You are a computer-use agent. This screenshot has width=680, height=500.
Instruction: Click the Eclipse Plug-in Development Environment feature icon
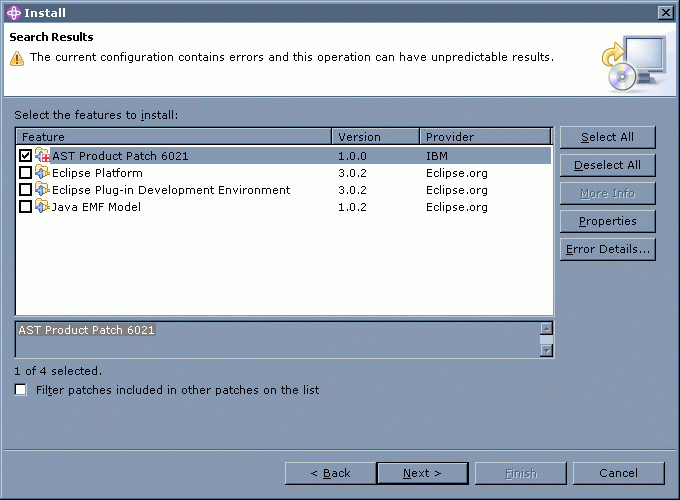click(42, 189)
